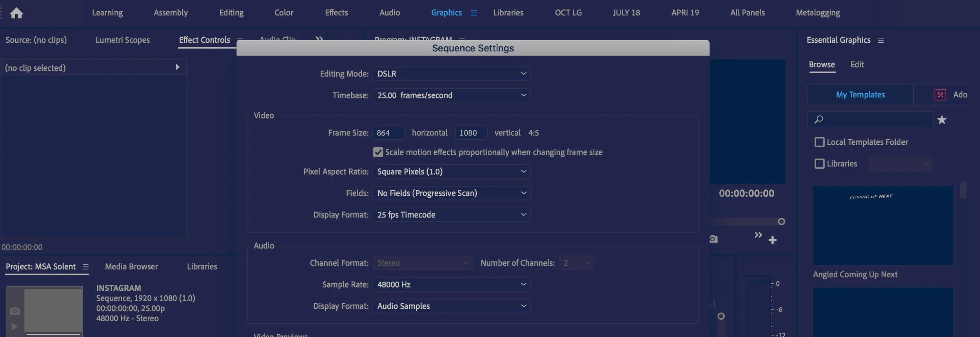Enable the Libraries checkbox
The height and width of the screenshot is (337, 980).
[x=819, y=164]
